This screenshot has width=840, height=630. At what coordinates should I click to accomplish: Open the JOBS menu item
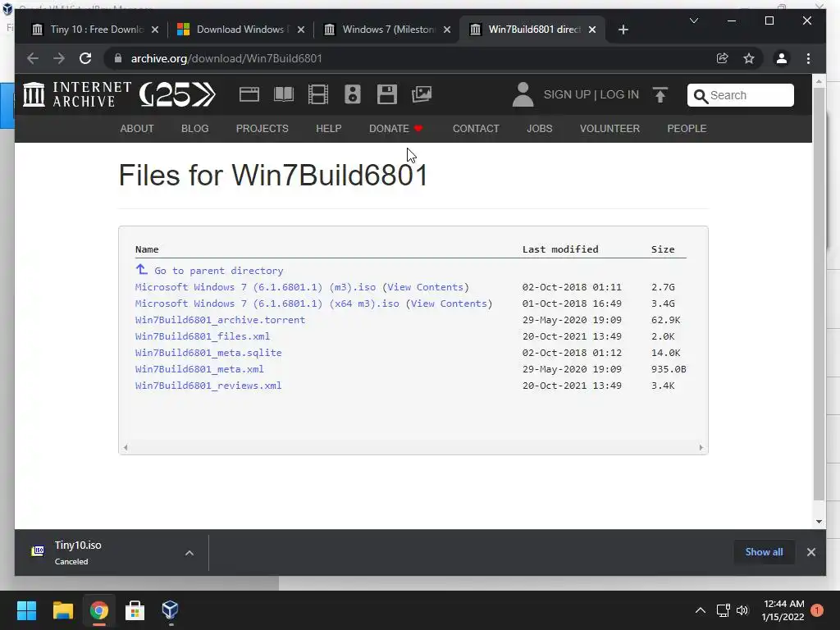click(x=540, y=129)
